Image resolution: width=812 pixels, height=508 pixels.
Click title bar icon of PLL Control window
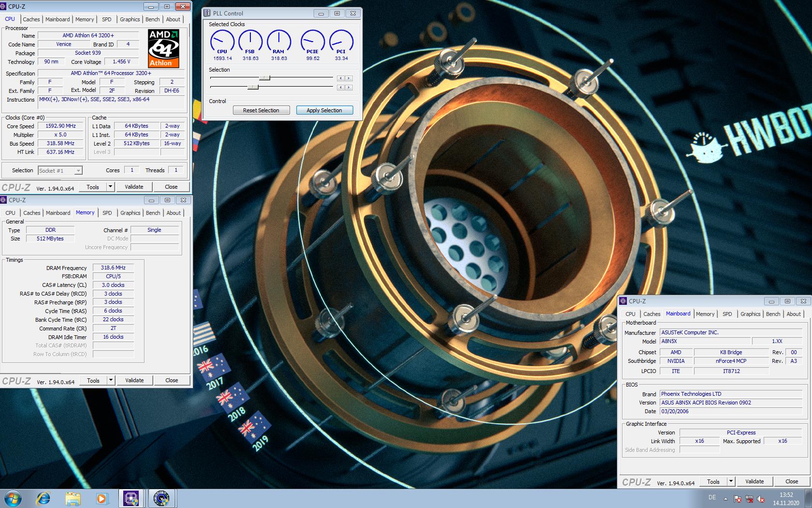coord(207,13)
